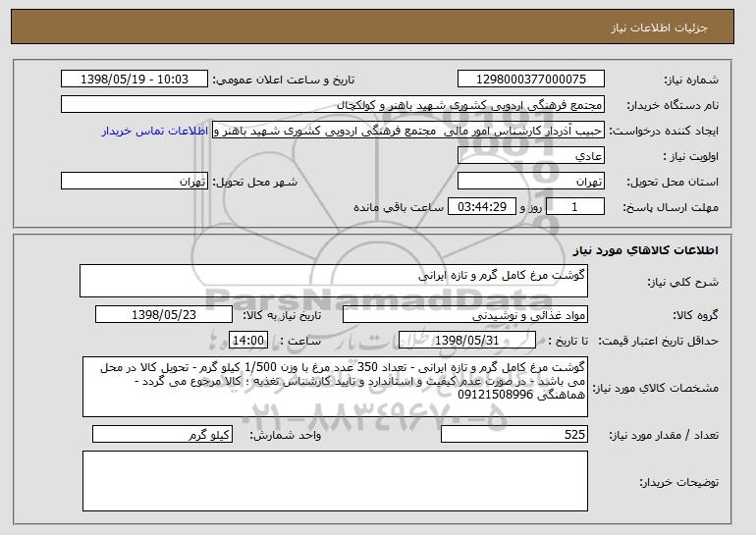The height and width of the screenshot is (535, 756).
Task: Click the header title جزئیات اطلاعات نیاز
Action: [x=659, y=27]
